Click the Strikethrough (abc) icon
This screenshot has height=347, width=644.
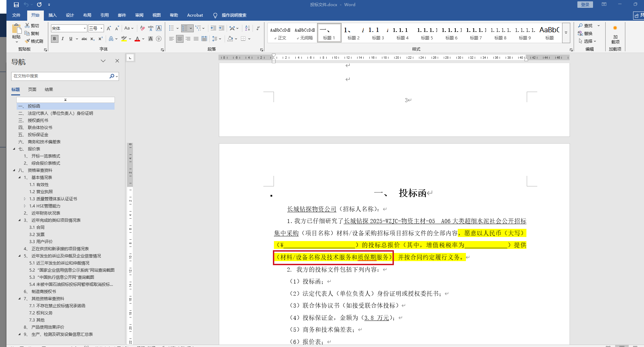[84, 39]
